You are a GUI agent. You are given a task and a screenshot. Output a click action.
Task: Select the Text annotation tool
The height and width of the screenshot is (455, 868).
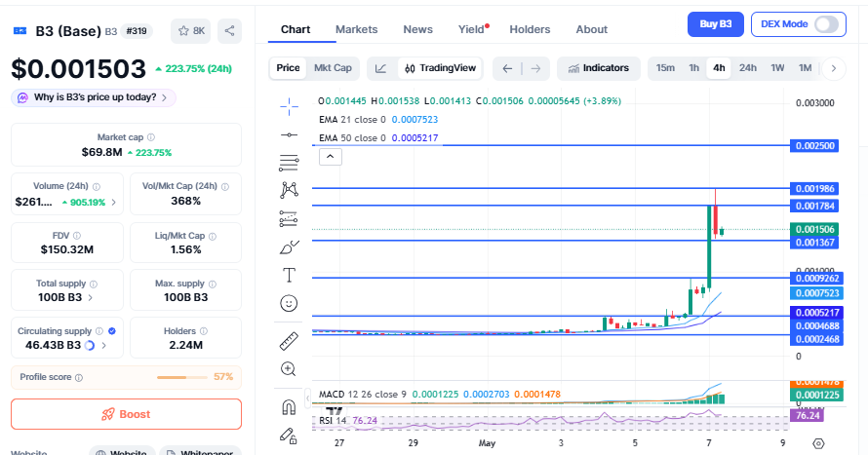pos(289,275)
